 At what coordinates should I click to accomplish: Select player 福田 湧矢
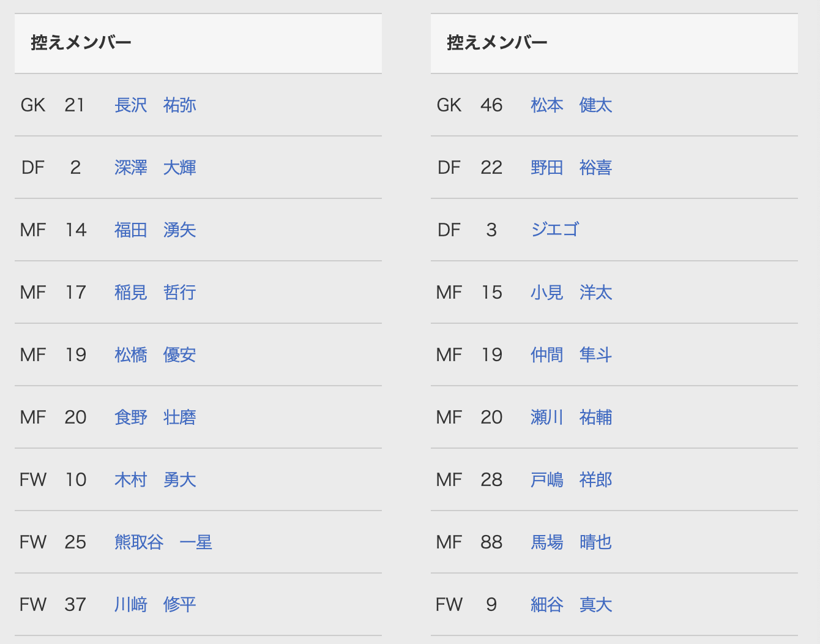point(155,230)
